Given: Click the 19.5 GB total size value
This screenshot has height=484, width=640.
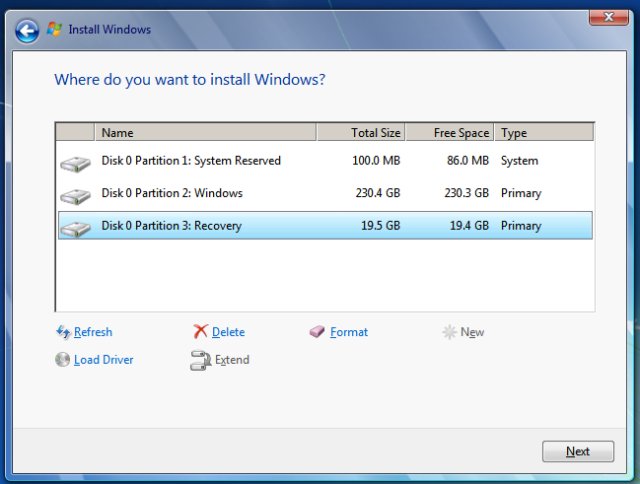Looking at the screenshot, I should pos(381,226).
